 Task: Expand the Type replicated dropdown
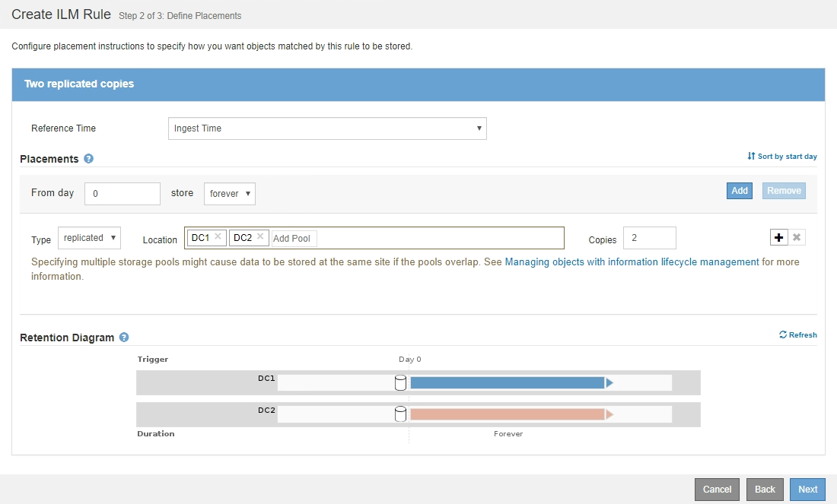(89, 238)
